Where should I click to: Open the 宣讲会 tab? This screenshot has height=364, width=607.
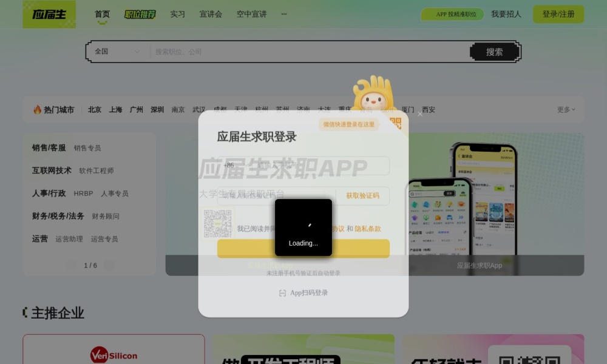(211, 15)
